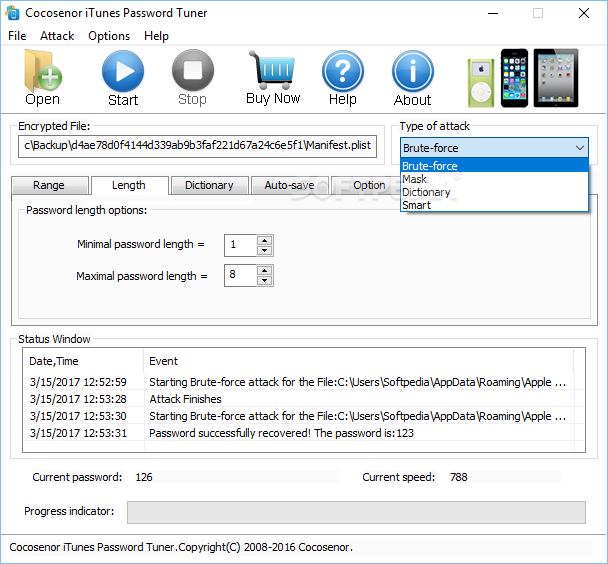Select the Length tab
This screenshot has height=564, width=608.
click(130, 185)
